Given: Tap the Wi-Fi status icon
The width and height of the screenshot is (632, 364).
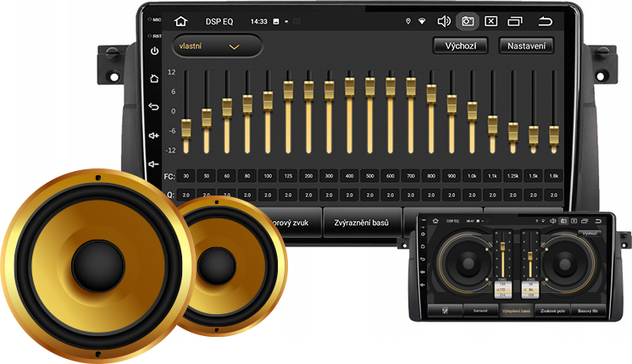Looking at the screenshot, I should click(x=422, y=21).
